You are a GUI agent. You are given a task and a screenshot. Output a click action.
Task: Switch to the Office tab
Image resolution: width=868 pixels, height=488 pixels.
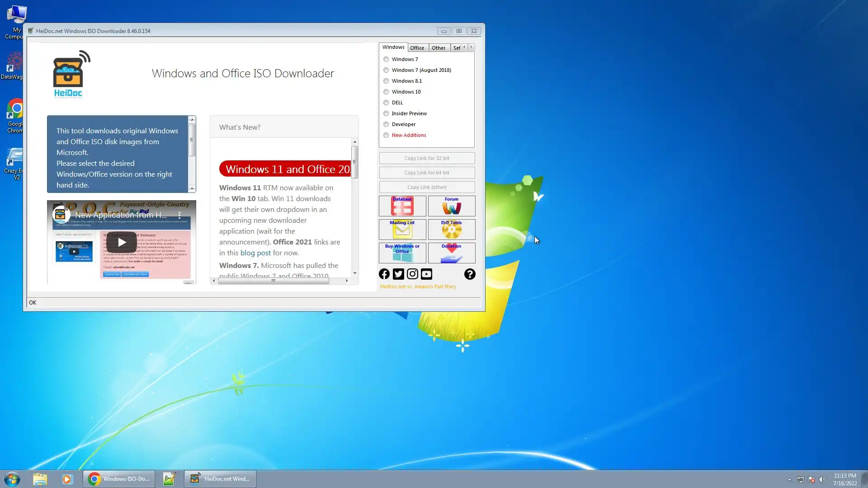coord(417,48)
